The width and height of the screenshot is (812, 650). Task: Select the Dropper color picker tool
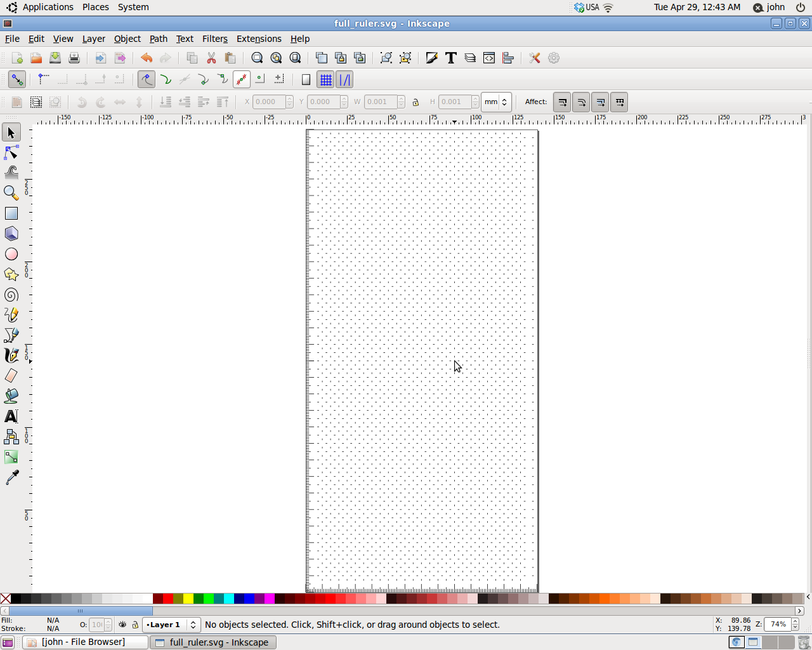[x=11, y=477]
